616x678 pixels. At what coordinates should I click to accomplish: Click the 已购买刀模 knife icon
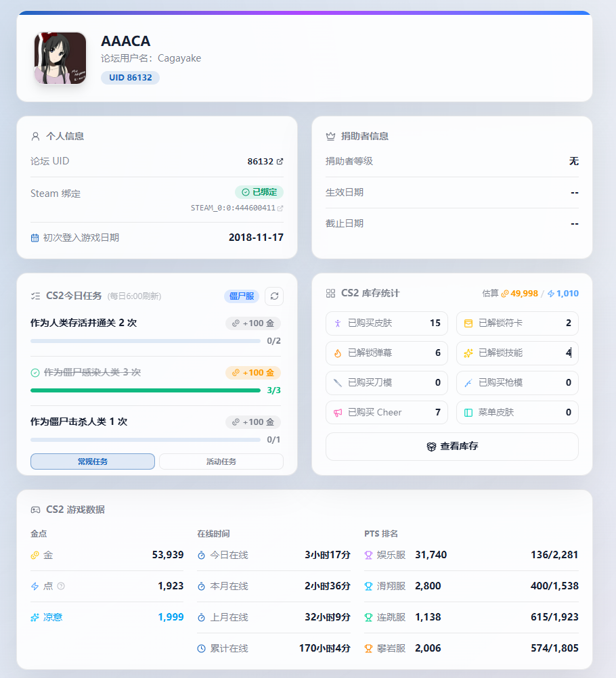[338, 383]
